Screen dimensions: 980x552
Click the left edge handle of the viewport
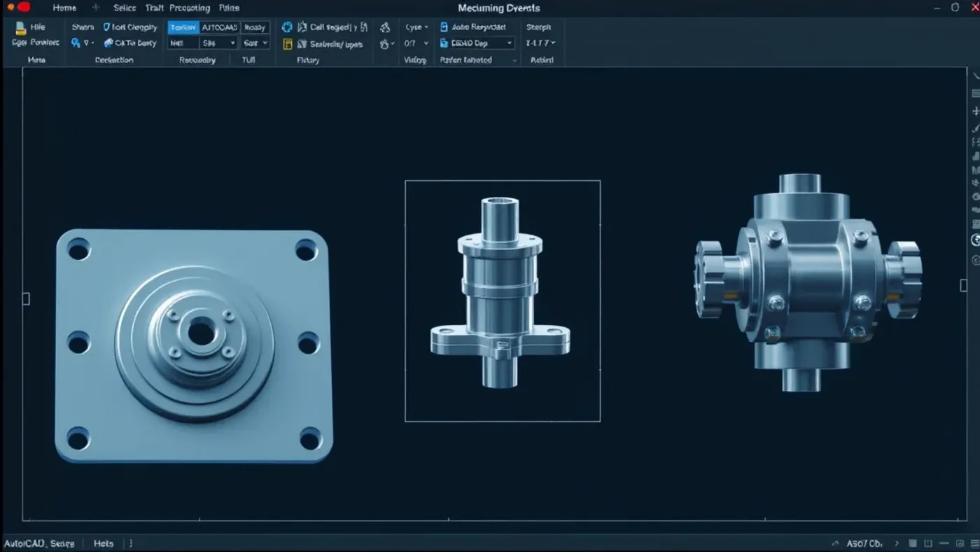(x=26, y=299)
